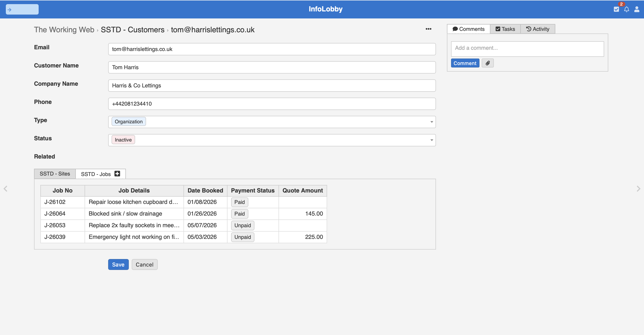Screen dimensions: 644x335
Task: Sort by Quote Amount column header
Action: point(303,191)
